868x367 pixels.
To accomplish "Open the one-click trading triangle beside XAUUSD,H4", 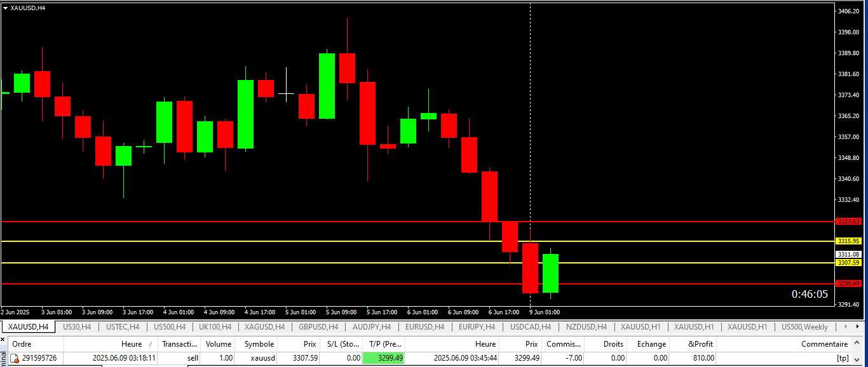I will 5,8.
